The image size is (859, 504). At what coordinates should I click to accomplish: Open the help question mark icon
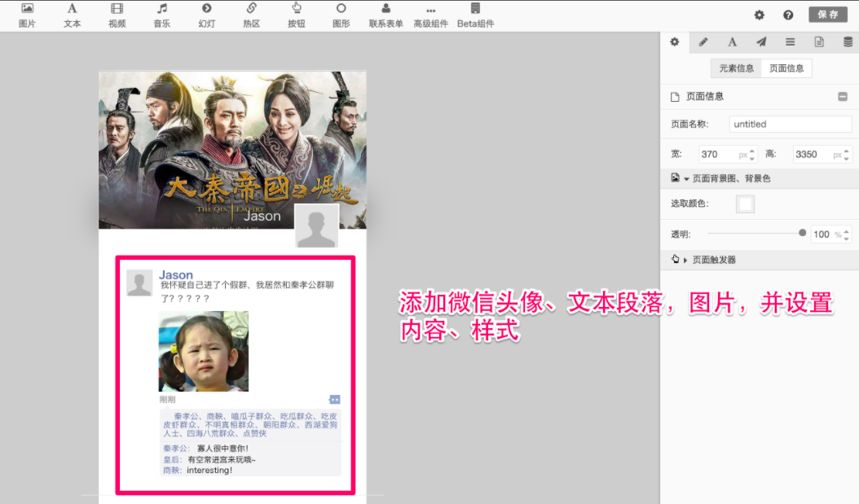click(x=788, y=15)
